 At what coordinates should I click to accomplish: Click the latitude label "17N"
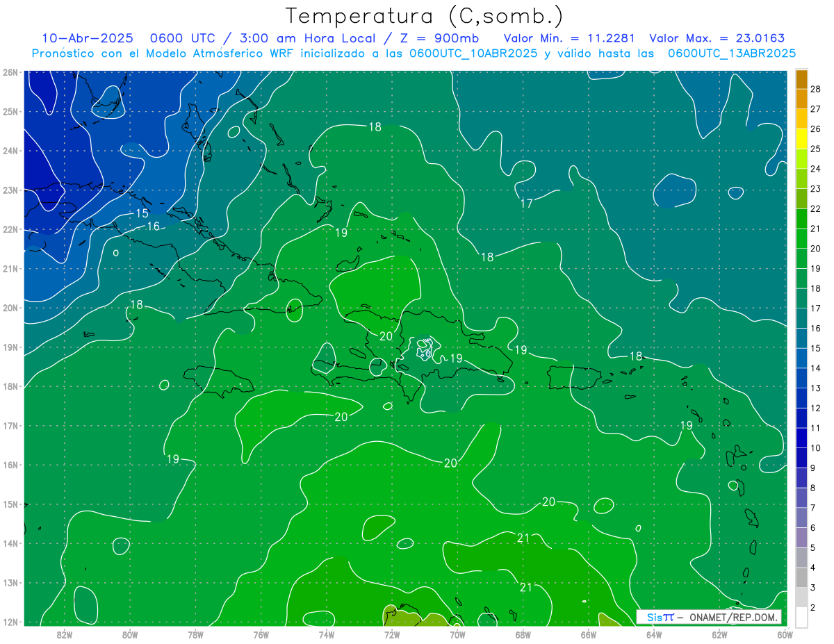(x=10, y=425)
